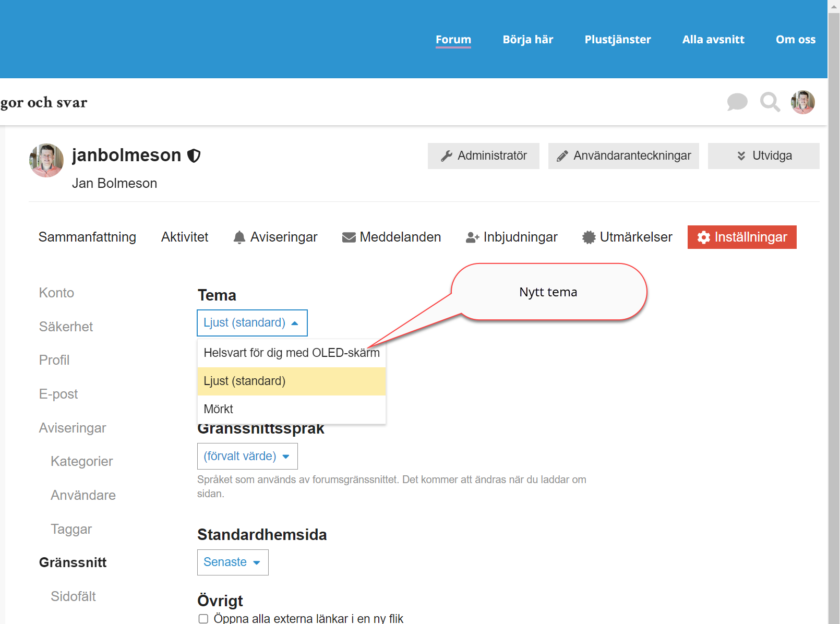
Task: Expand profile with Utvidga button
Action: coord(763,156)
